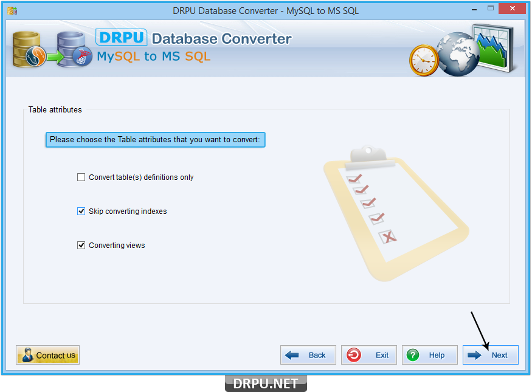The image size is (532, 392).
Task: Uncheck Skip converting indexes option
Action: 81,211
